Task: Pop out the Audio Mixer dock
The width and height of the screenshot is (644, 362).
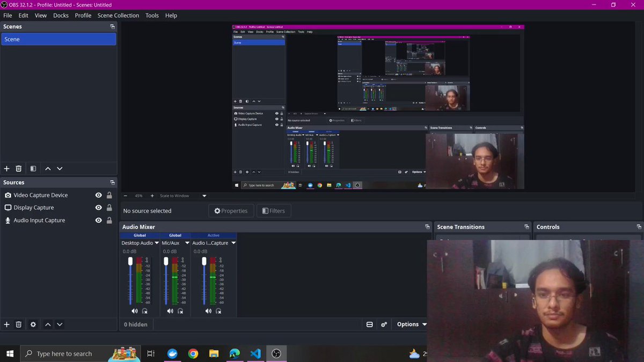Action: (427, 227)
